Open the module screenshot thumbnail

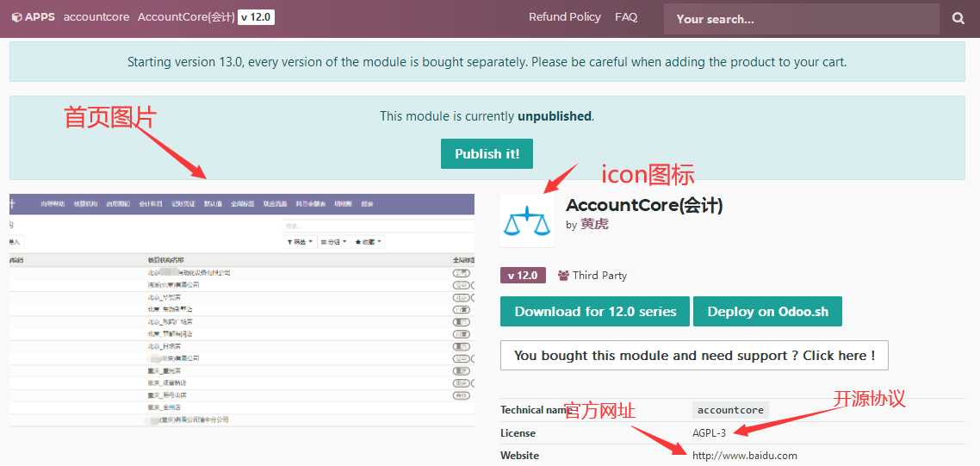(242, 310)
